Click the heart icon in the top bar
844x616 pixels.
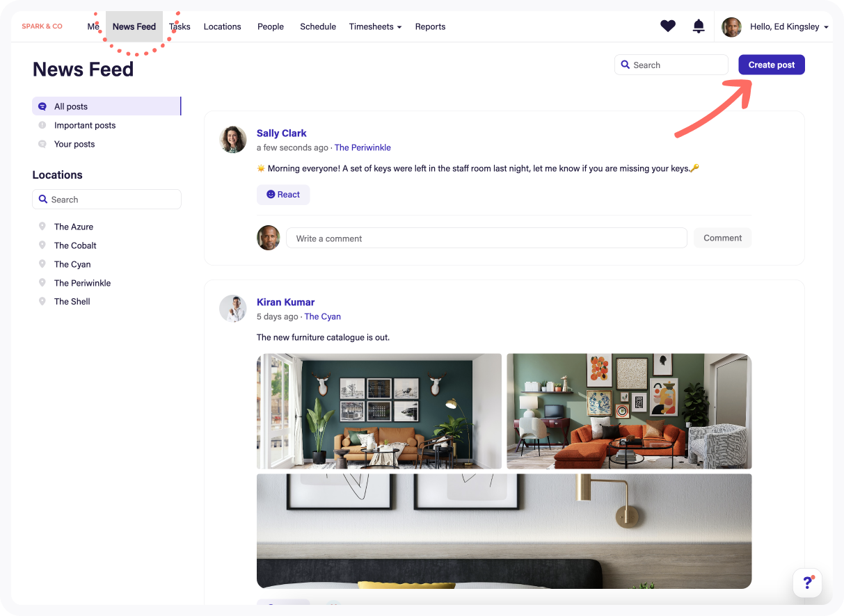click(667, 26)
